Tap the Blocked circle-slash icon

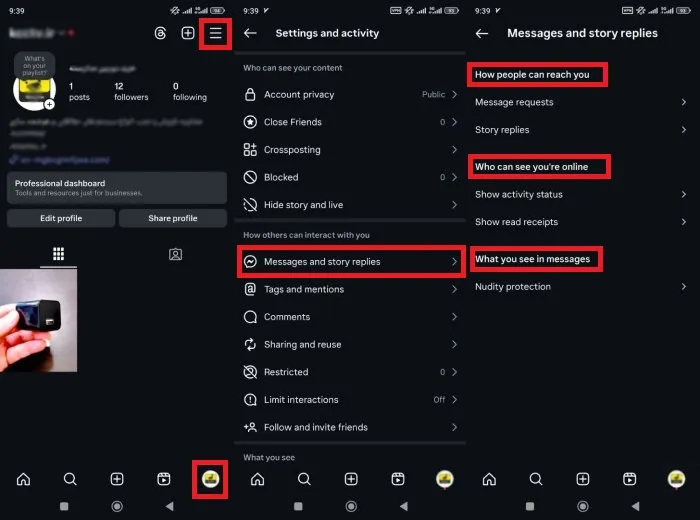pyautogui.click(x=250, y=177)
